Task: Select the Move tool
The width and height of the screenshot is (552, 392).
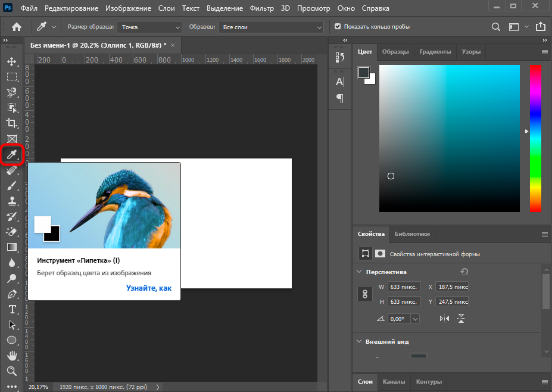Action: (x=11, y=61)
